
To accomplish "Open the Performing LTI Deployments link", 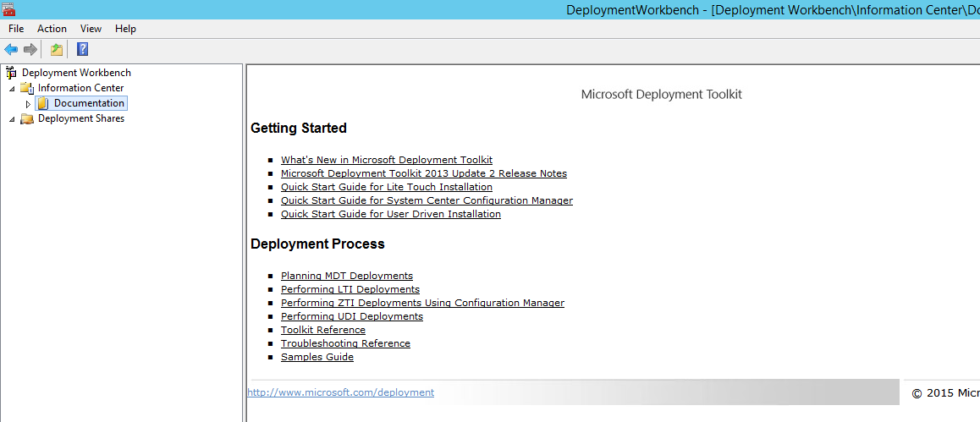I will tap(350, 290).
